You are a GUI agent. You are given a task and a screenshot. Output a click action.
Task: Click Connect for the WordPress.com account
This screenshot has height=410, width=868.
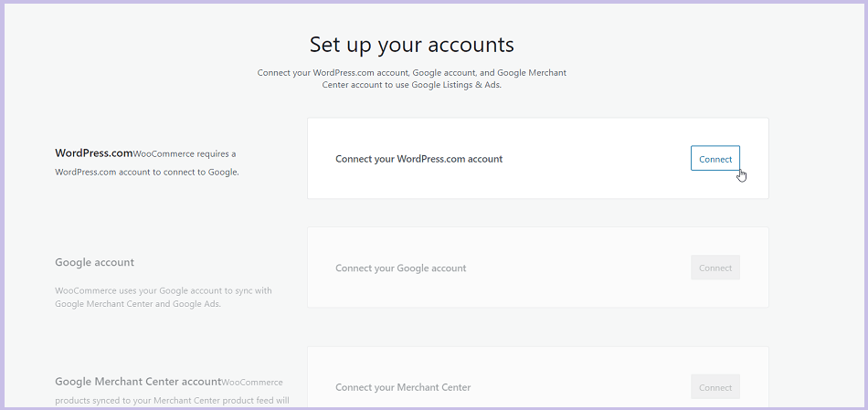click(715, 158)
